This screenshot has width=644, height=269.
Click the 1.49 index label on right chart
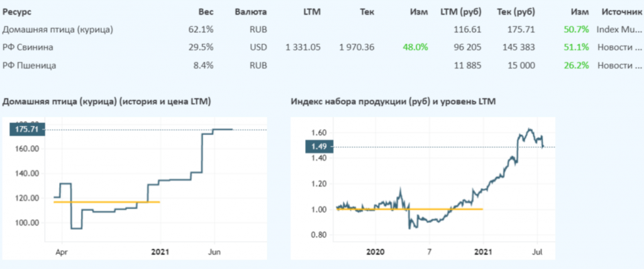point(318,147)
